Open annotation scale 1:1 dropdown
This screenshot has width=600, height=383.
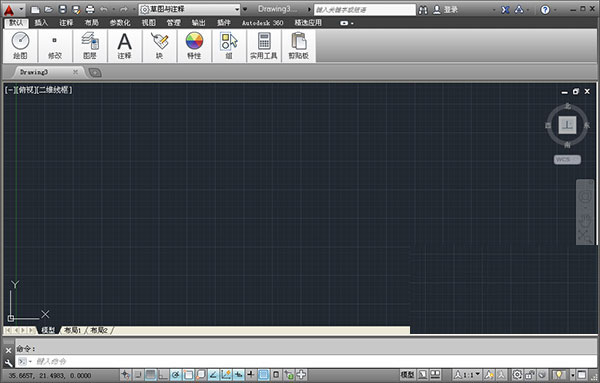point(467,375)
